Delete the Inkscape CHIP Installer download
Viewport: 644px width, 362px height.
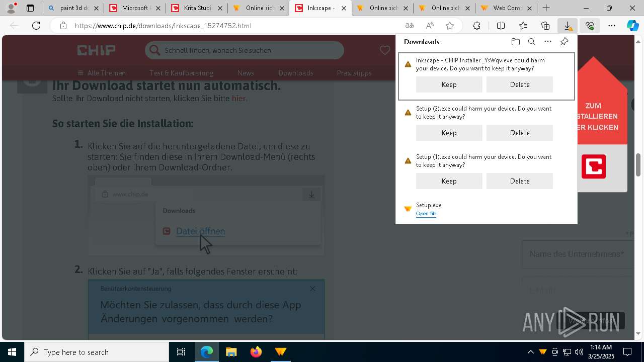click(x=519, y=84)
